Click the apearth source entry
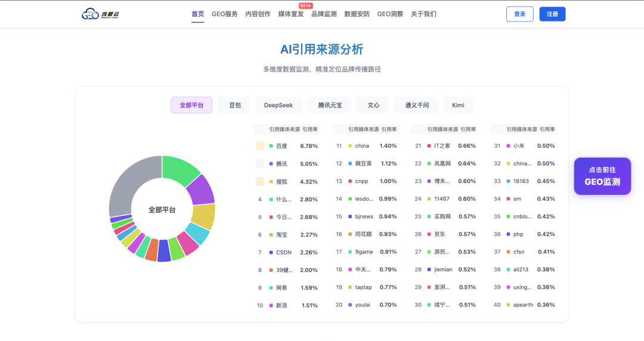The width and height of the screenshot is (644, 341). pos(524,305)
